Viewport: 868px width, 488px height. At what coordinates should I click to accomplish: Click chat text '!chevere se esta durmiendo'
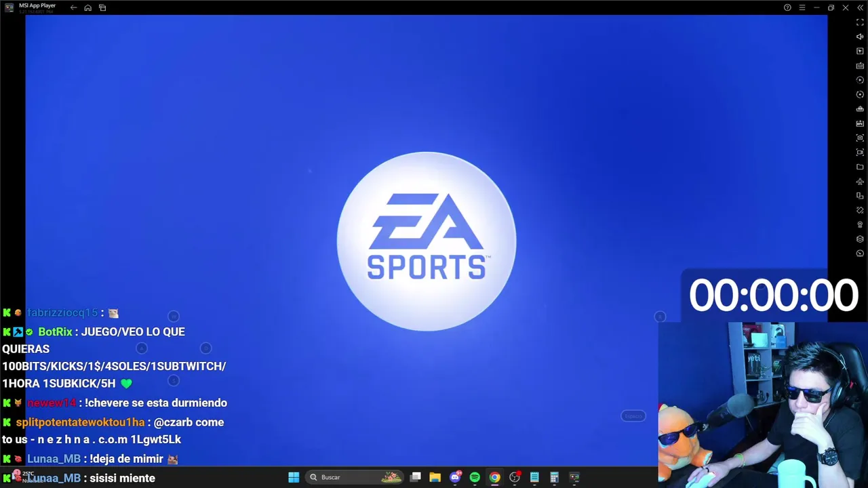(x=156, y=403)
